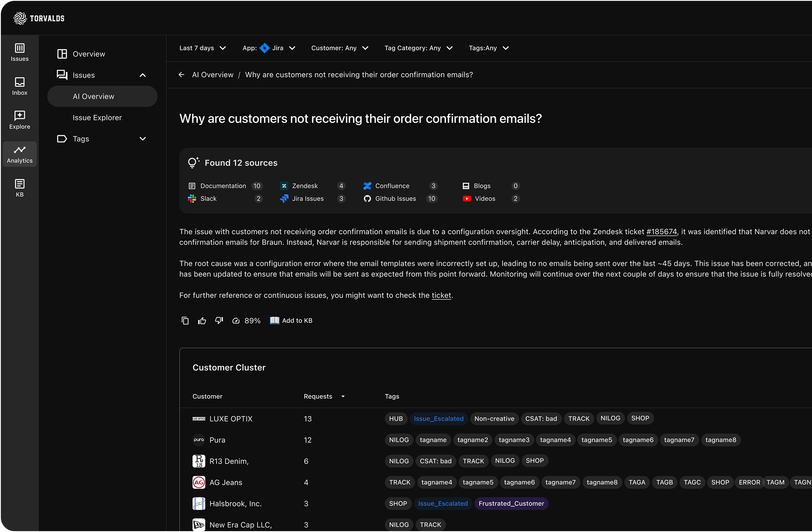Open the KB knowledge base
The height and width of the screenshot is (532, 812).
click(x=20, y=188)
